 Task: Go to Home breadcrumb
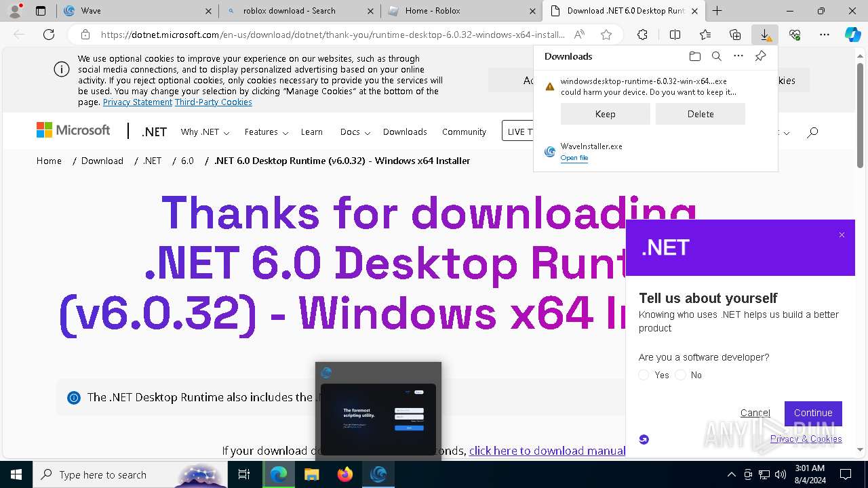pyautogui.click(x=49, y=161)
